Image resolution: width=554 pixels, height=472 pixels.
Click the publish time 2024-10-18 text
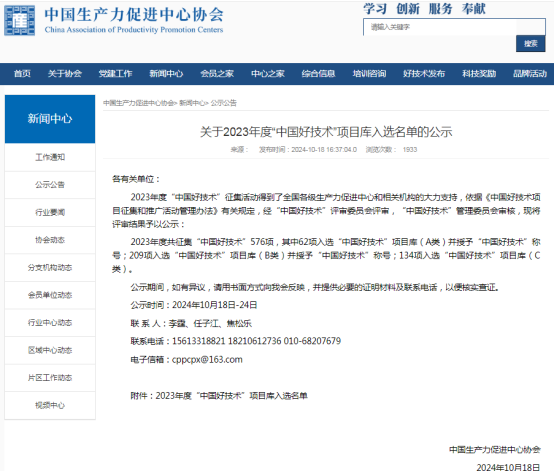(308, 149)
